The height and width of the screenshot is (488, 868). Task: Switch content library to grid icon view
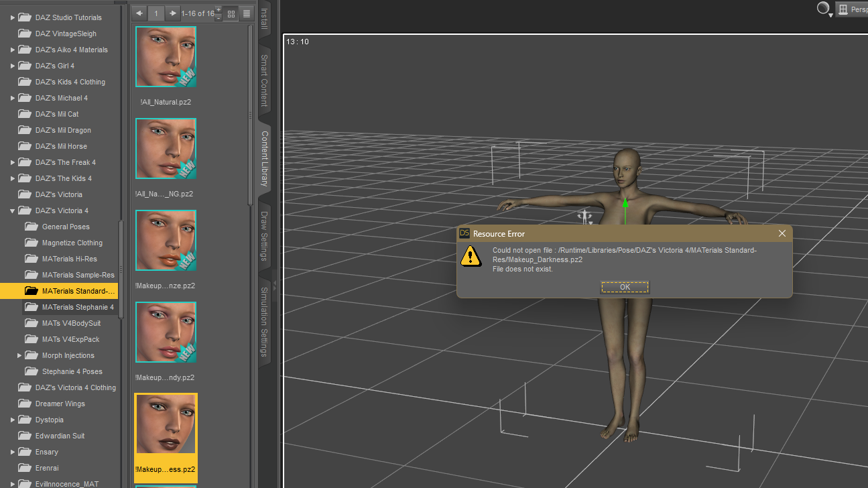coord(231,13)
